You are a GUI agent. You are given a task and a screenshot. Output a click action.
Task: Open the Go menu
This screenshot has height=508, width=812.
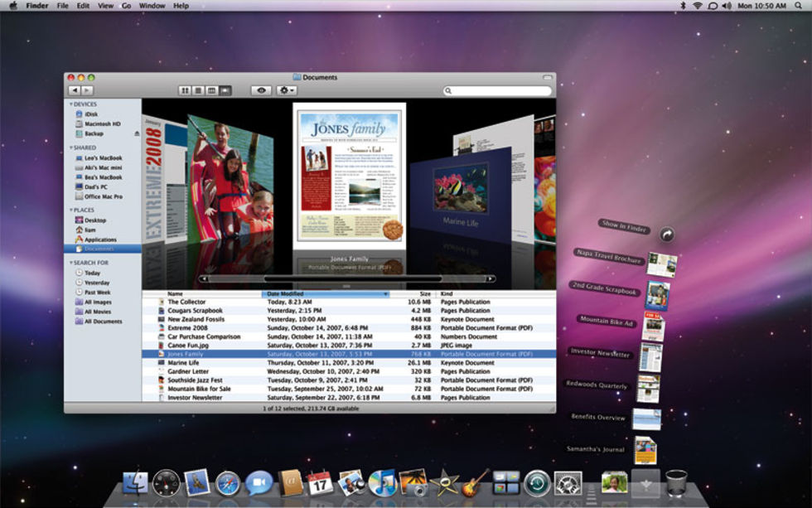(x=126, y=6)
